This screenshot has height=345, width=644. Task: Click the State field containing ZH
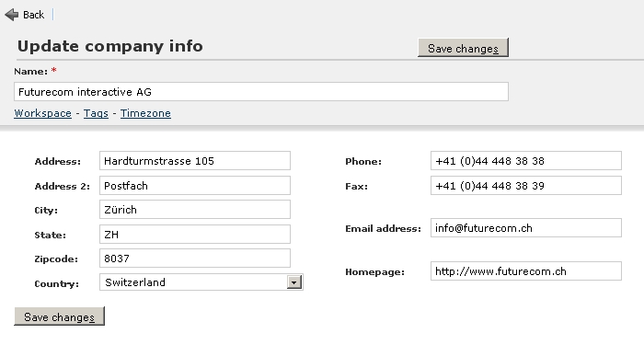click(x=195, y=234)
